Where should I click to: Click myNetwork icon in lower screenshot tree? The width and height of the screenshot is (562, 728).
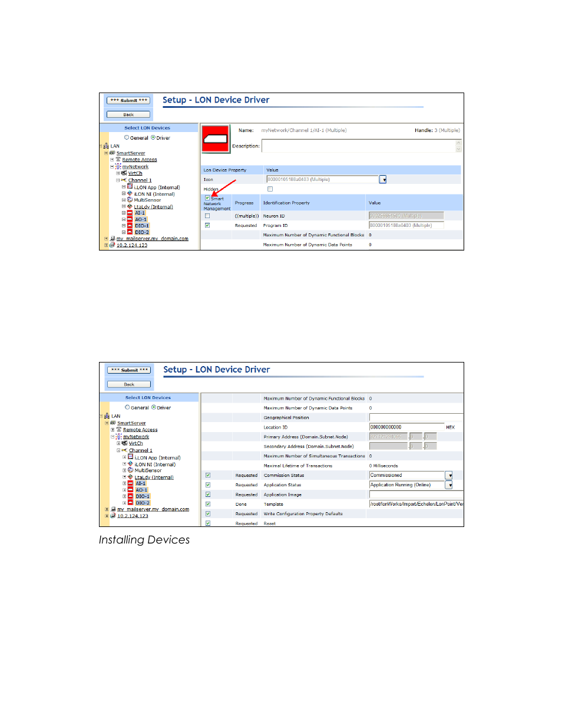pos(119,436)
